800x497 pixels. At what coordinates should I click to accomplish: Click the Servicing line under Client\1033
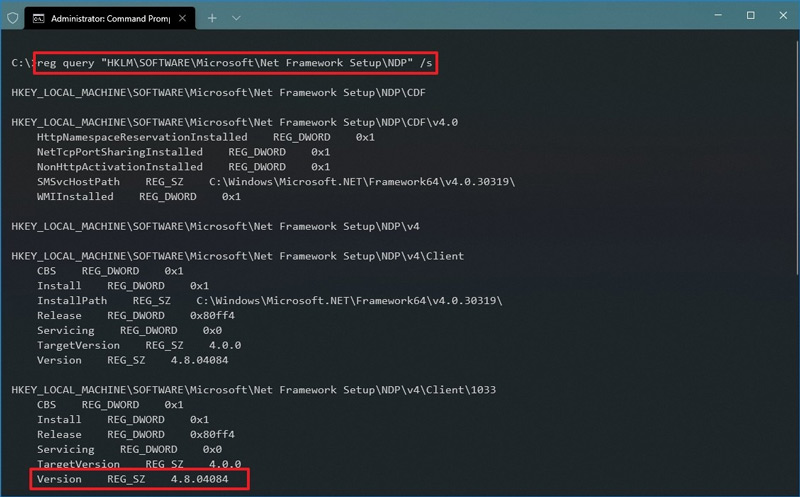pyautogui.click(x=129, y=450)
